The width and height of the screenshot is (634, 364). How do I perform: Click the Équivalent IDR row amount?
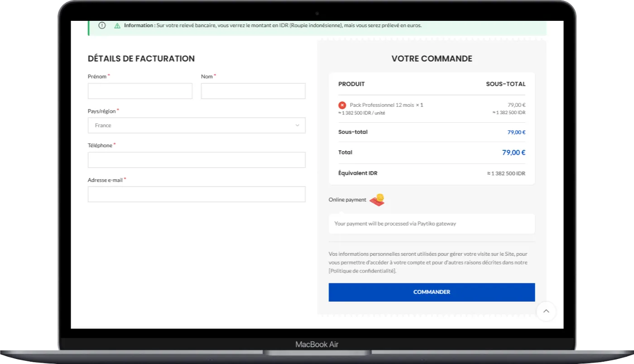506,173
